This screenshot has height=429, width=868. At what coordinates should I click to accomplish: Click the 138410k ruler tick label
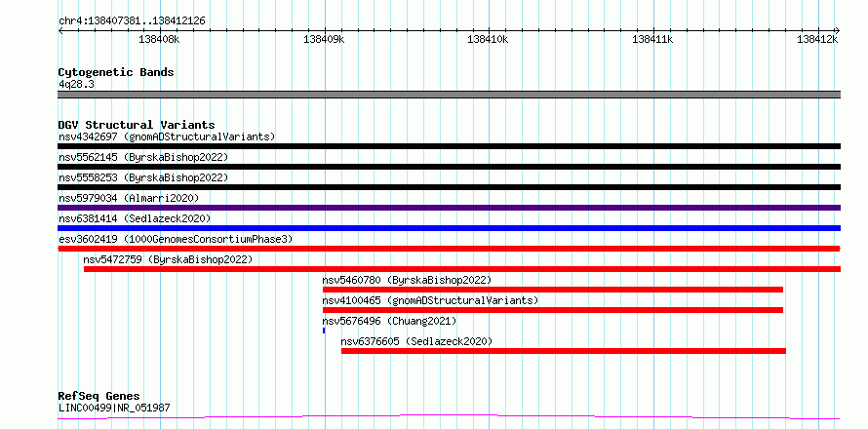tap(488, 39)
